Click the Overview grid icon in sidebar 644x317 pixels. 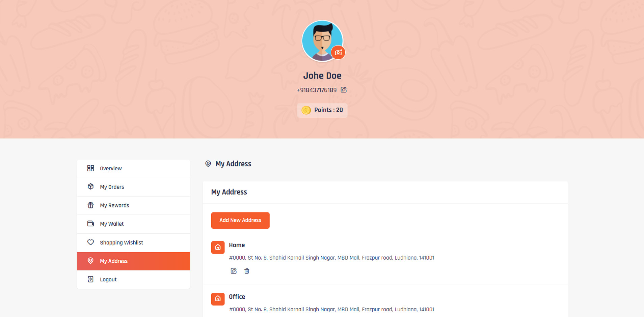(90, 168)
